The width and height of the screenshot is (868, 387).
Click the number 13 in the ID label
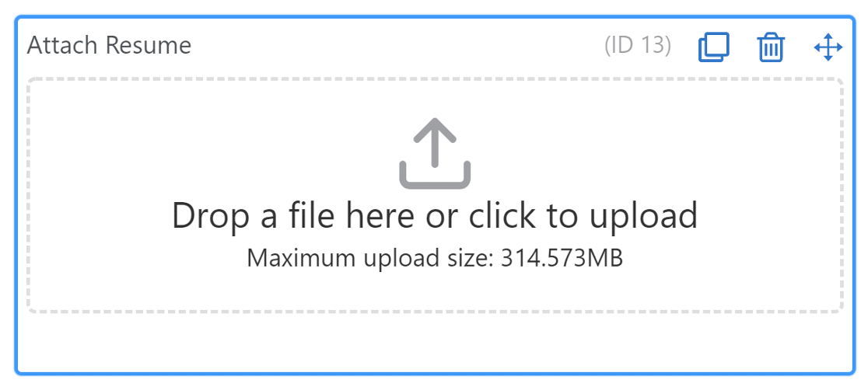click(x=652, y=45)
